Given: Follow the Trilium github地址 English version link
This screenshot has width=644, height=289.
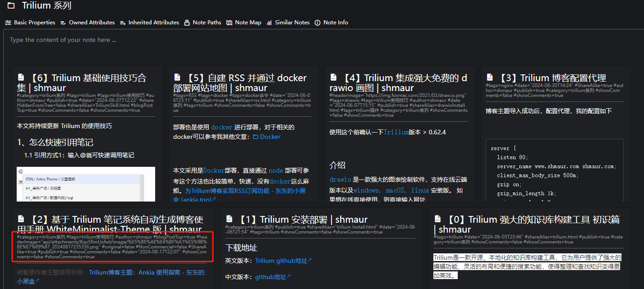Looking at the screenshot, I should [283, 261].
